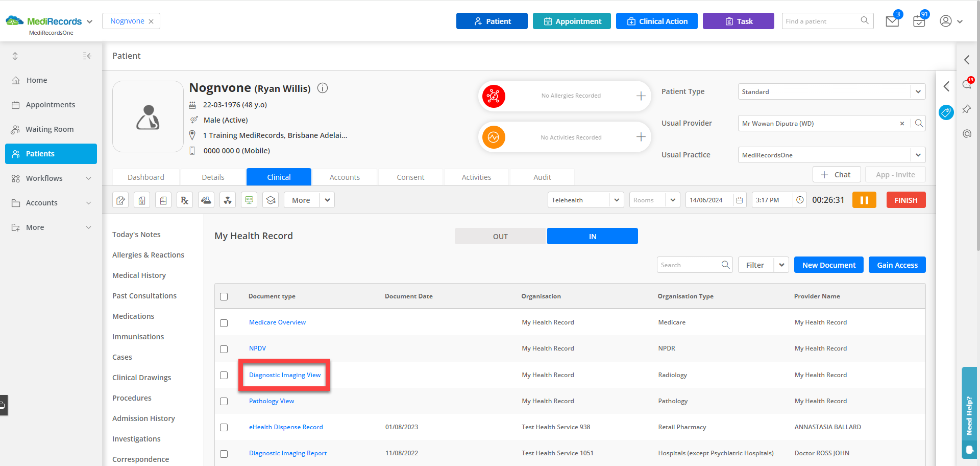Switch to the patient Accounts tab
This screenshot has width=980, height=466.
pos(345,177)
